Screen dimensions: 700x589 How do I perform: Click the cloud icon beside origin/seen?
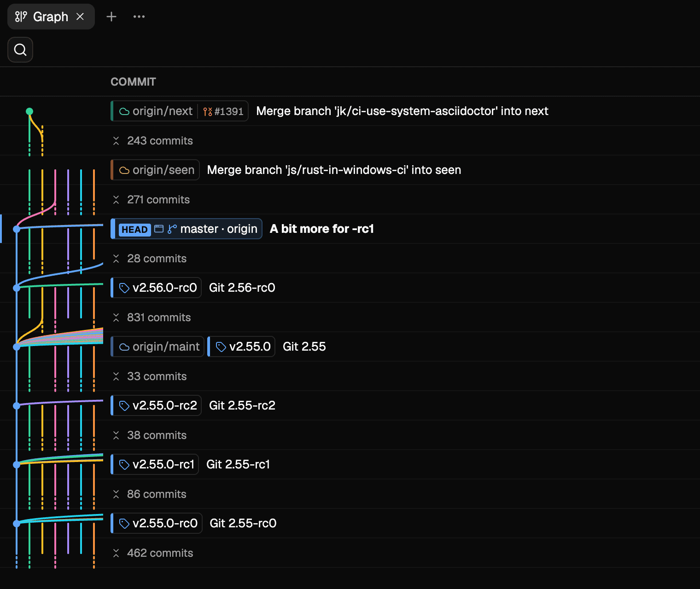(x=124, y=170)
